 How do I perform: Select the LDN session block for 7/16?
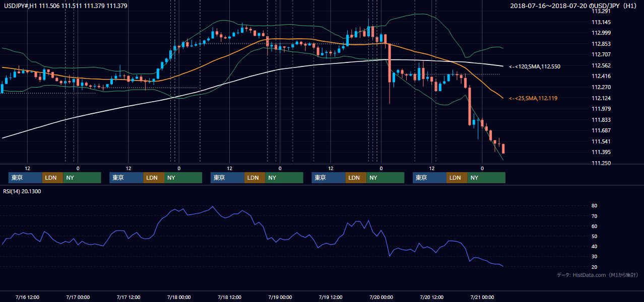(x=52, y=178)
